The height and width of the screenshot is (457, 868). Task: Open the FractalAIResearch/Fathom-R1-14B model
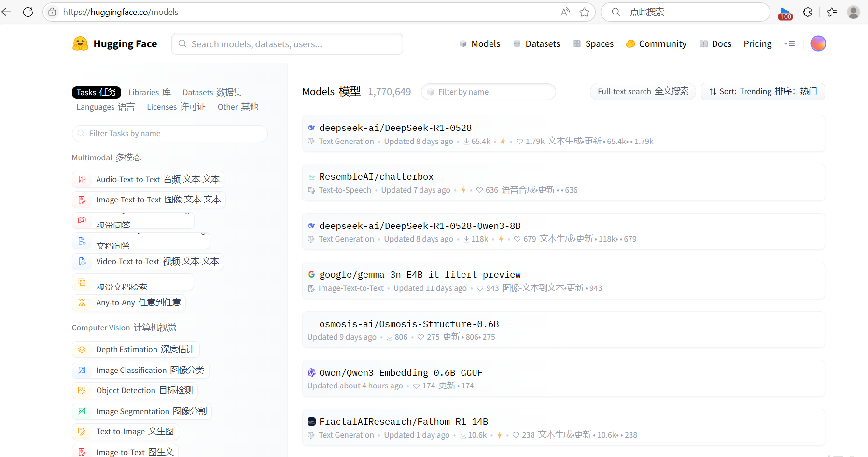[563, 428]
